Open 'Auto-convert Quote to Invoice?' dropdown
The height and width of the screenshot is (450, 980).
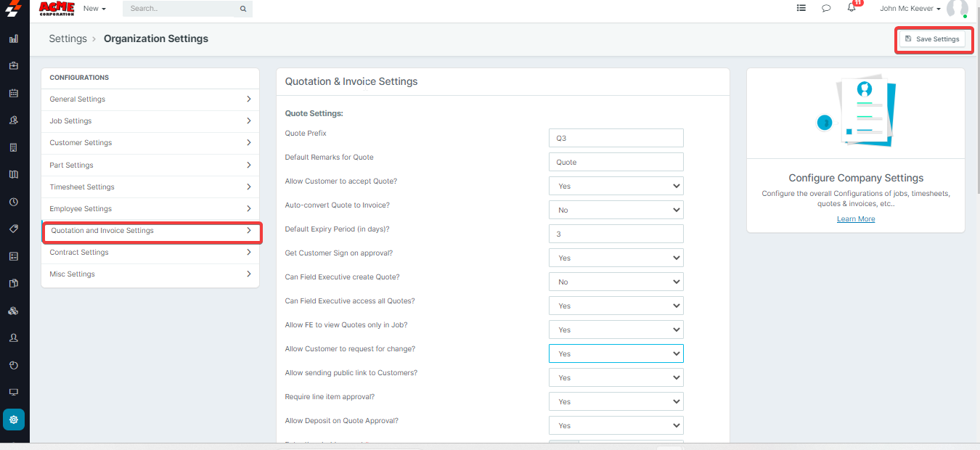pos(616,210)
